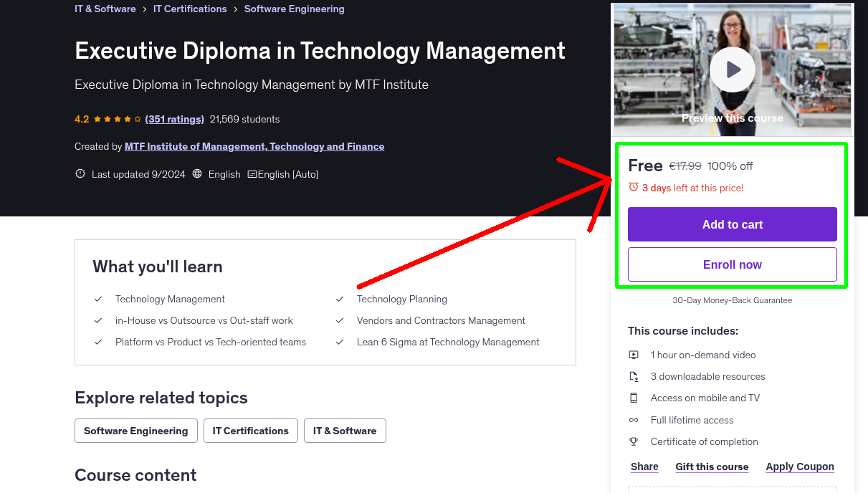
Task: Click the certificate of completion trophy icon
Action: [634, 441]
